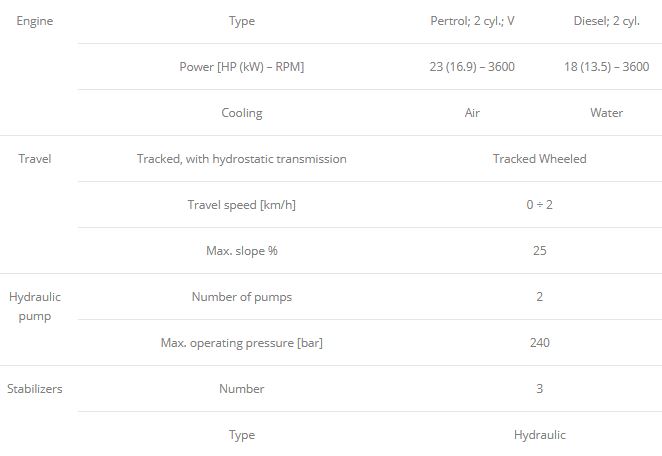Click the "Max. slope %" label
Viewport: 662px width, 456px height.
pyautogui.click(x=241, y=251)
